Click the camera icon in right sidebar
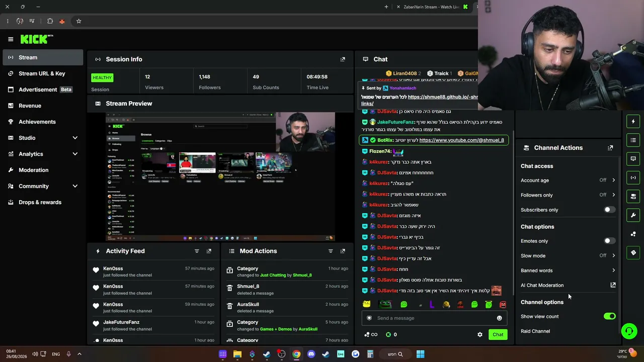 pos(633,196)
